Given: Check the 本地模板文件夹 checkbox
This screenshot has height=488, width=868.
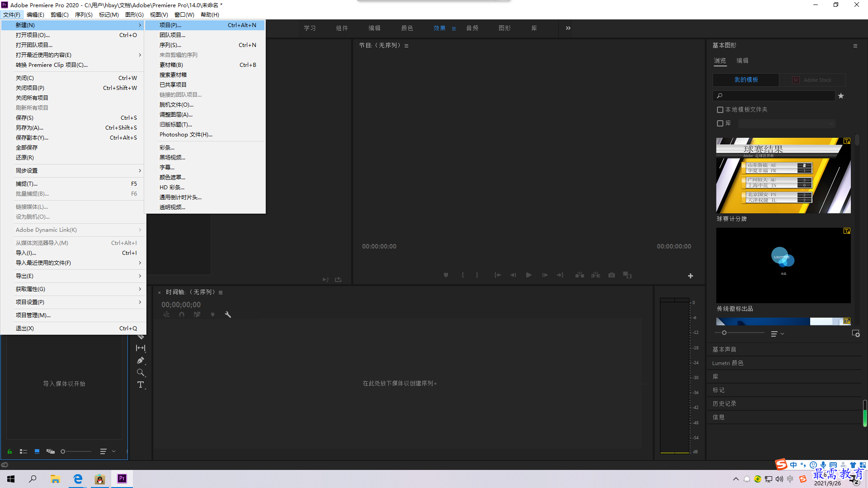Looking at the screenshot, I should point(720,110).
